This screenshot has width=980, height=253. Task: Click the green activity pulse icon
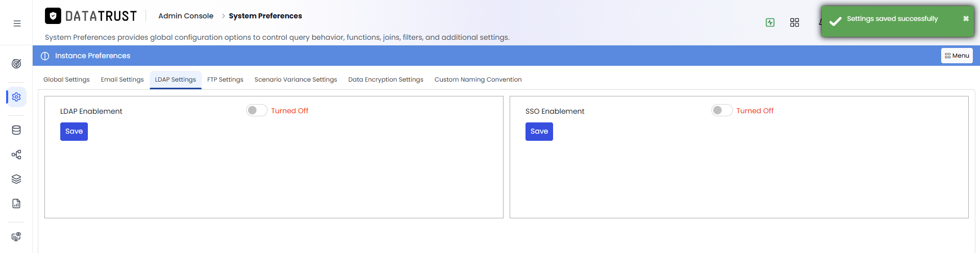coord(770,22)
